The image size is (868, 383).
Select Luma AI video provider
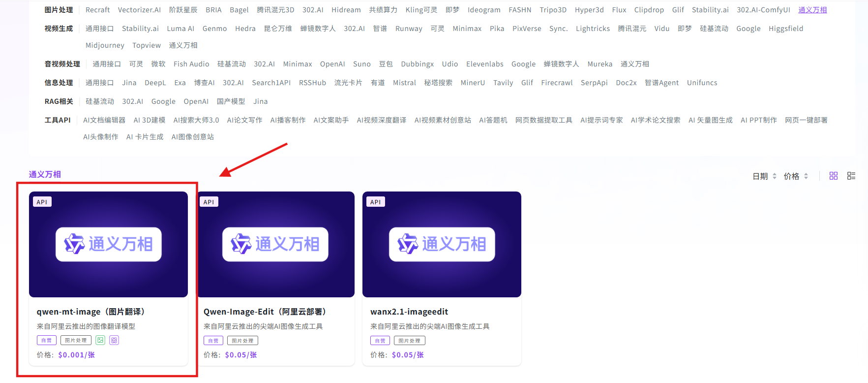point(180,29)
